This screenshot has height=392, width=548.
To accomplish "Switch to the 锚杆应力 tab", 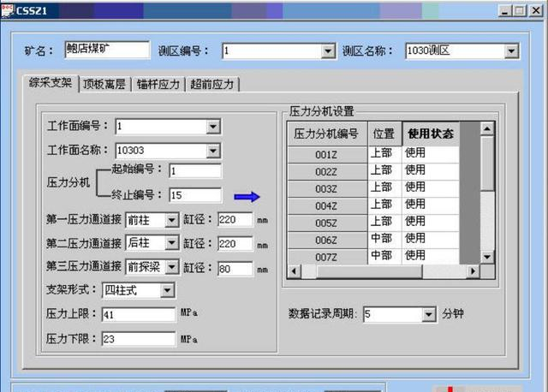I will coord(158,84).
